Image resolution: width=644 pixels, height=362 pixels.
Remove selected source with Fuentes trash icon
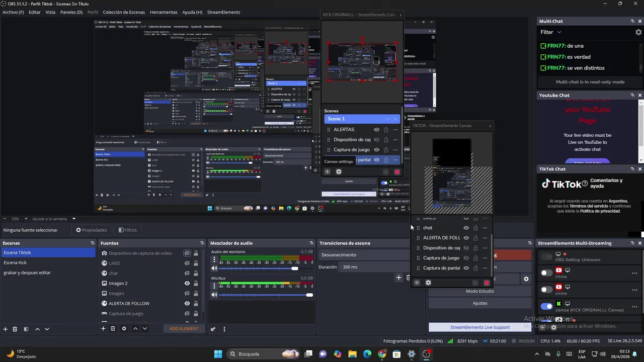click(113, 329)
